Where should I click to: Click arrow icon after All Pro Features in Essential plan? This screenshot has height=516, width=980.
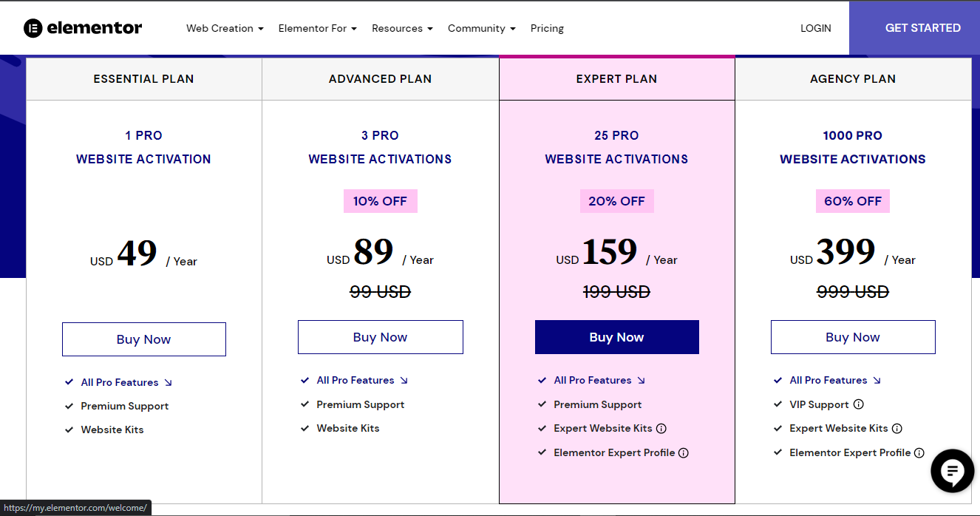click(x=169, y=382)
